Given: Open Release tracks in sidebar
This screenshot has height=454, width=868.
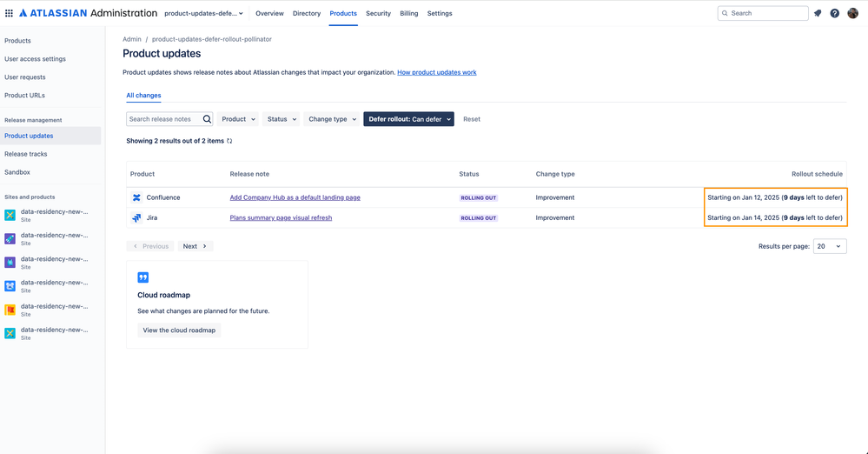Looking at the screenshot, I should point(26,154).
